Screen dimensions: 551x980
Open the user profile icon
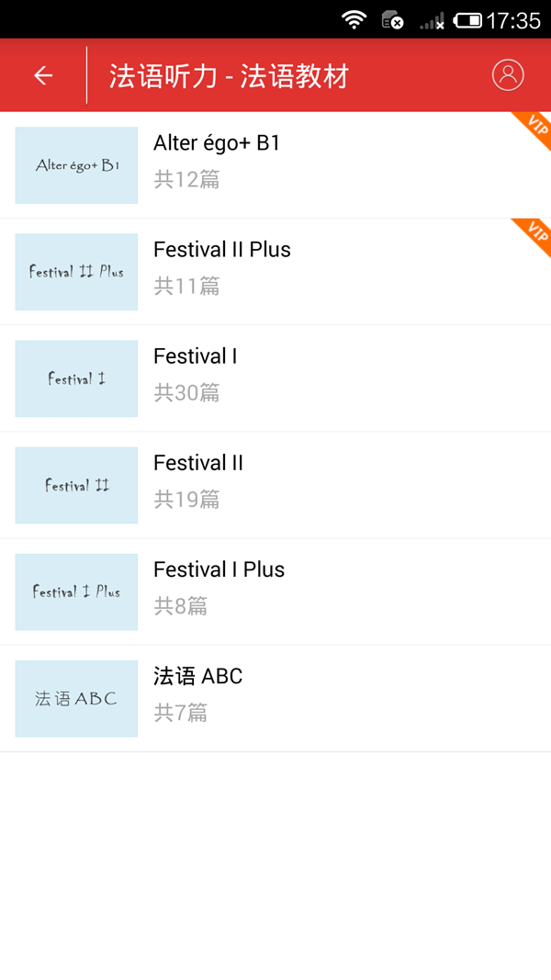point(508,75)
